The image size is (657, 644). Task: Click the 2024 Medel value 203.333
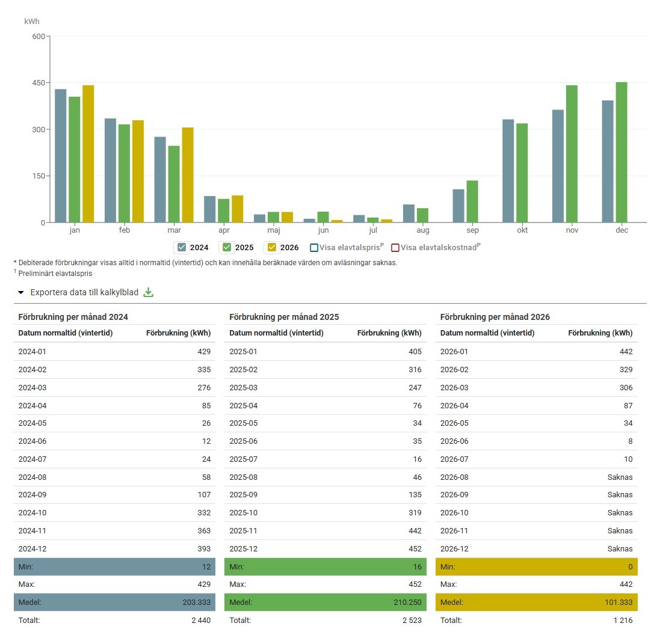click(x=197, y=603)
